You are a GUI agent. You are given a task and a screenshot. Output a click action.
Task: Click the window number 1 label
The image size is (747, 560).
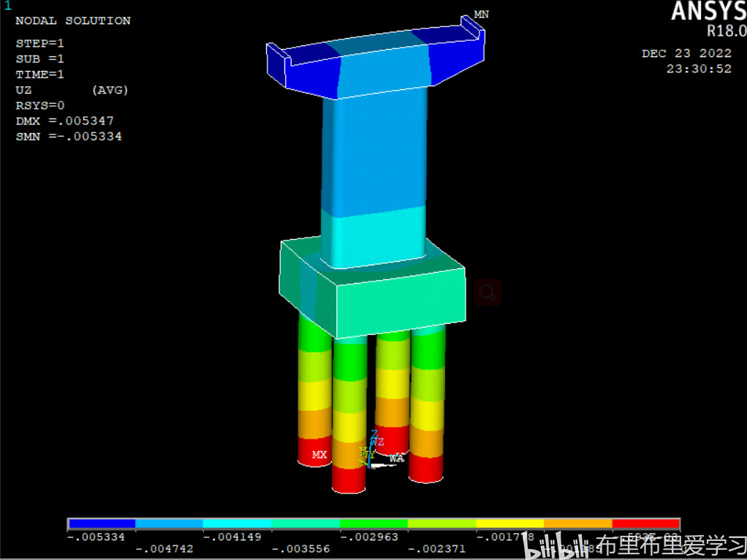coord(8,6)
